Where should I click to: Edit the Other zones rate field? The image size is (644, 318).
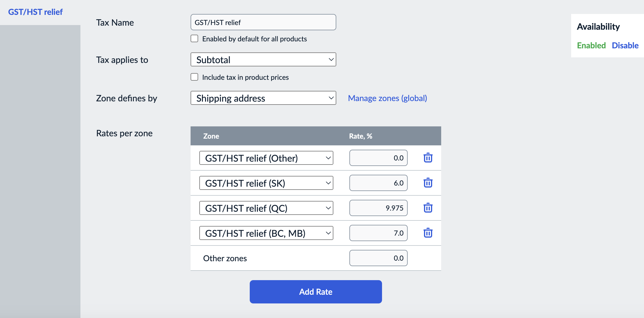pyautogui.click(x=378, y=258)
